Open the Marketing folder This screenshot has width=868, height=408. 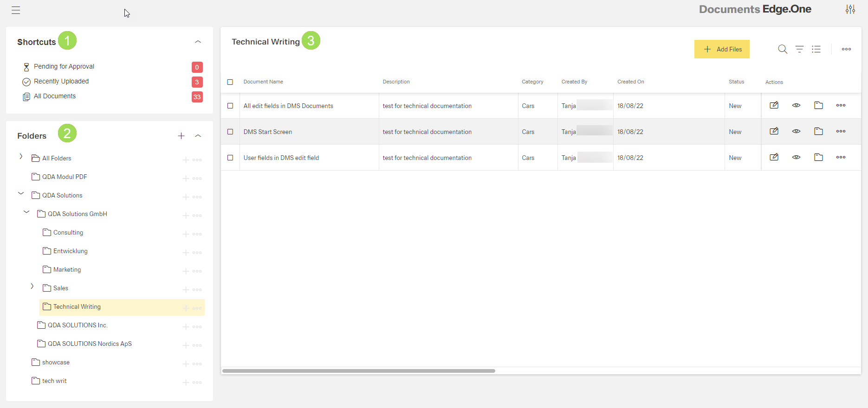point(67,270)
